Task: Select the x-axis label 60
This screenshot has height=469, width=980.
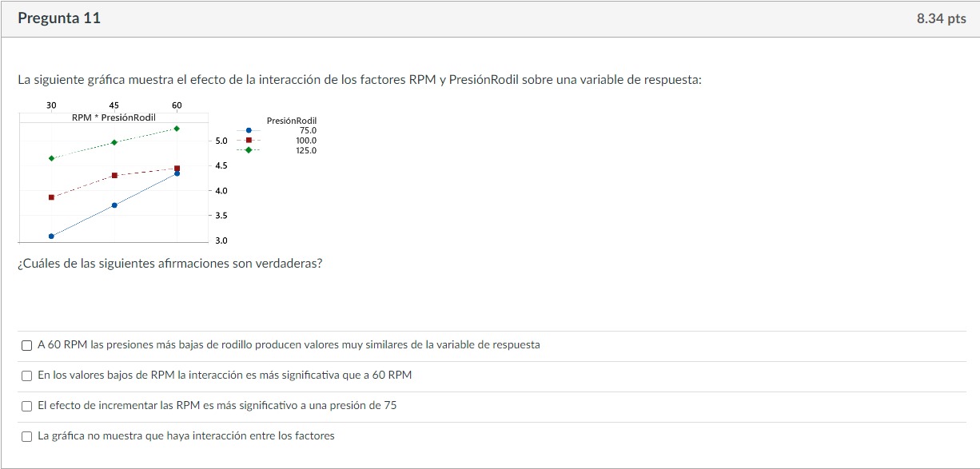Action: click(177, 105)
